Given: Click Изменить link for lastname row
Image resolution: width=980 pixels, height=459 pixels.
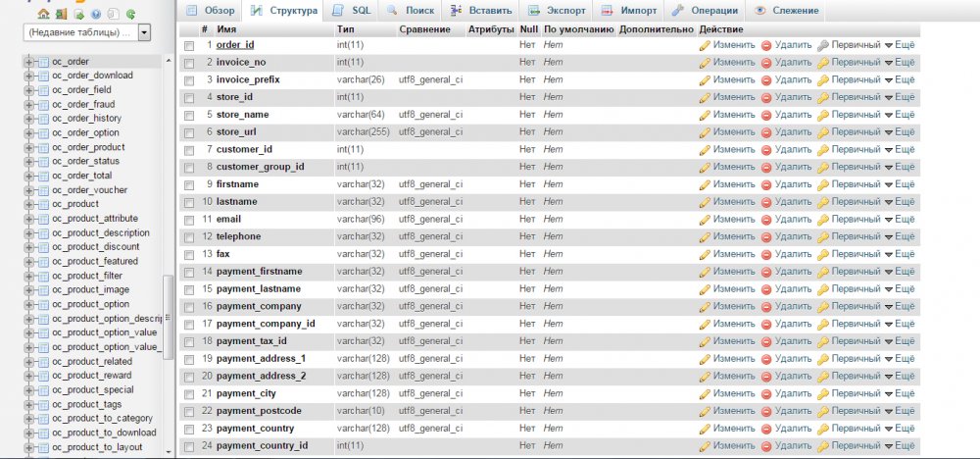Looking at the screenshot, I should tap(734, 202).
